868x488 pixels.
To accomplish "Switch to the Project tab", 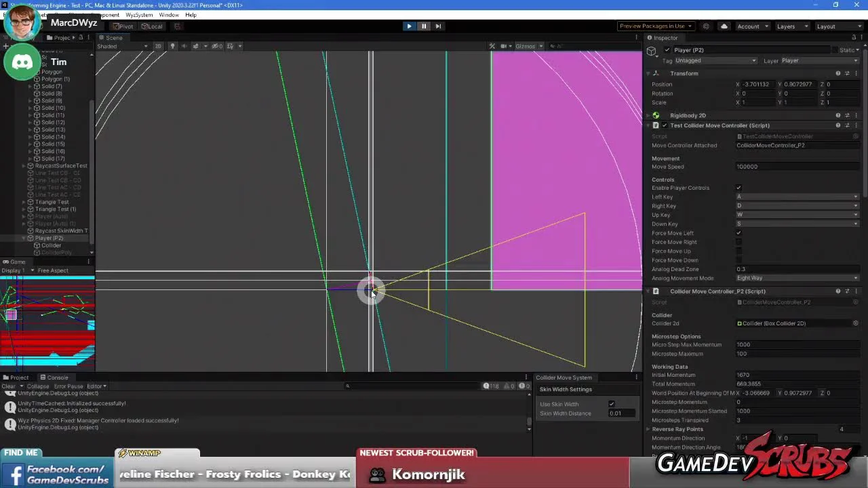I will pyautogui.click(x=16, y=378).
